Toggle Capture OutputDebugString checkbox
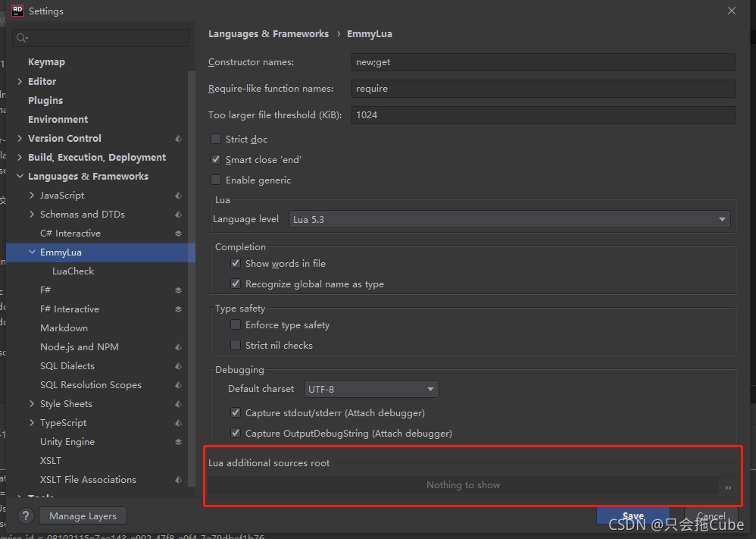756x539 pixels. [x=236, y=433]
